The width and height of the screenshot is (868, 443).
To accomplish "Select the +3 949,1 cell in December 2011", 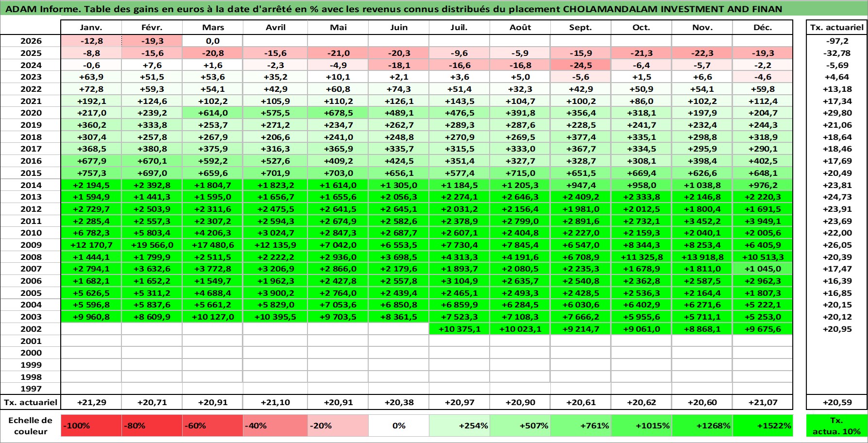I will pos(763,221).
